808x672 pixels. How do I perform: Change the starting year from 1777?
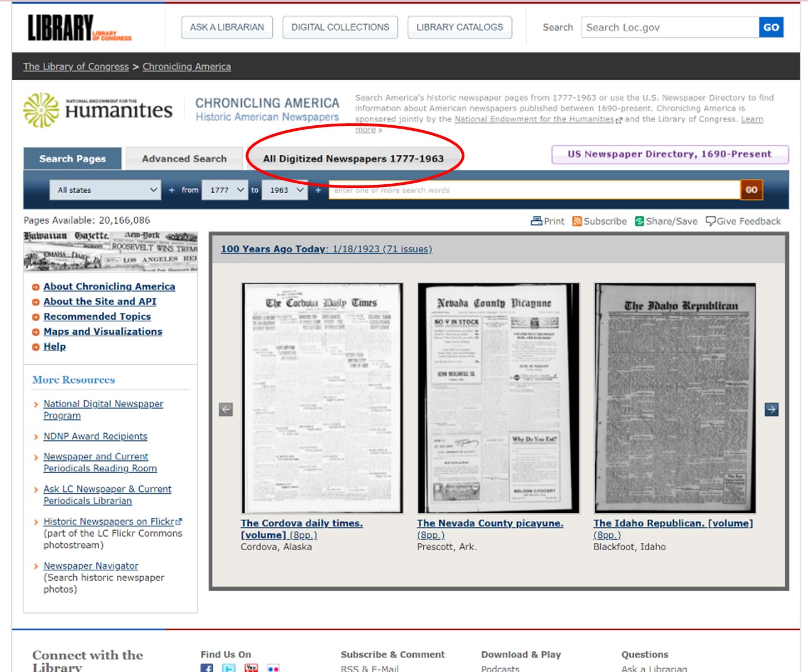(225, 190)
